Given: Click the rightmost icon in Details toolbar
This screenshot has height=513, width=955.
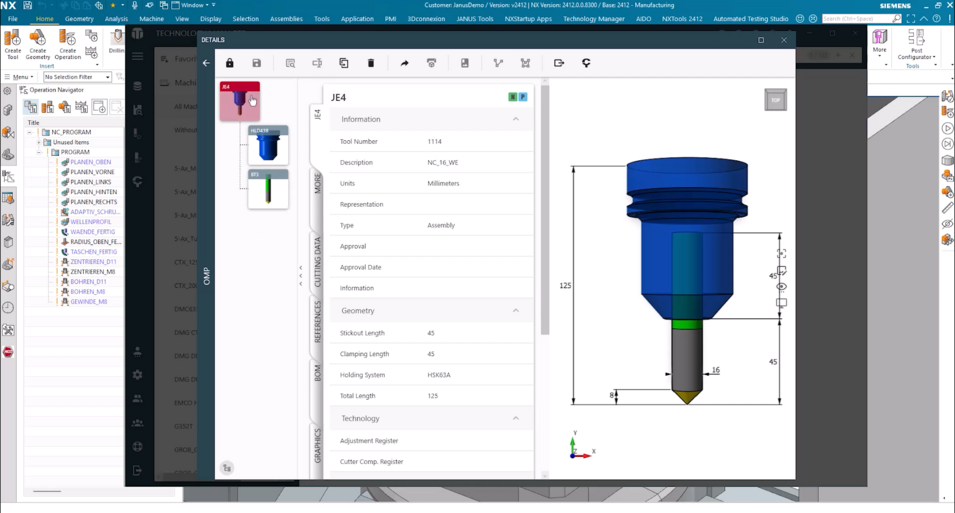Looking at the screenshot, I should coord(586,63).
